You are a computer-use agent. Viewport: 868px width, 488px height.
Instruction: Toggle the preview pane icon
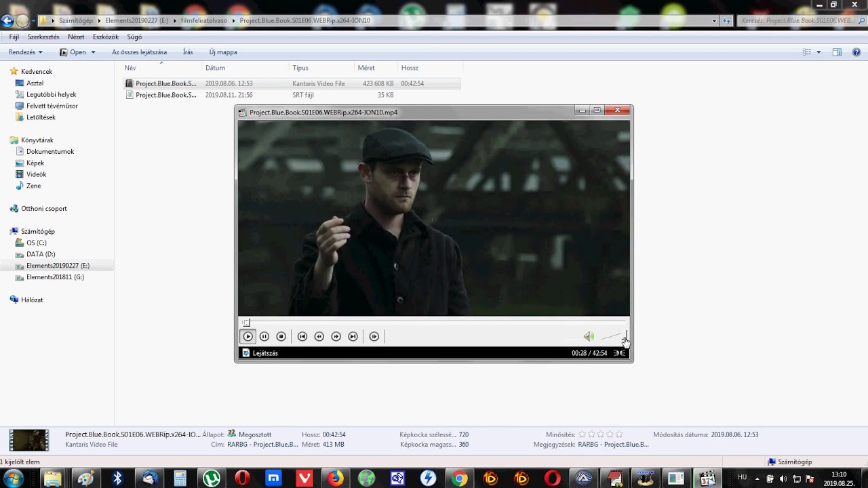(x=837, y=52)
